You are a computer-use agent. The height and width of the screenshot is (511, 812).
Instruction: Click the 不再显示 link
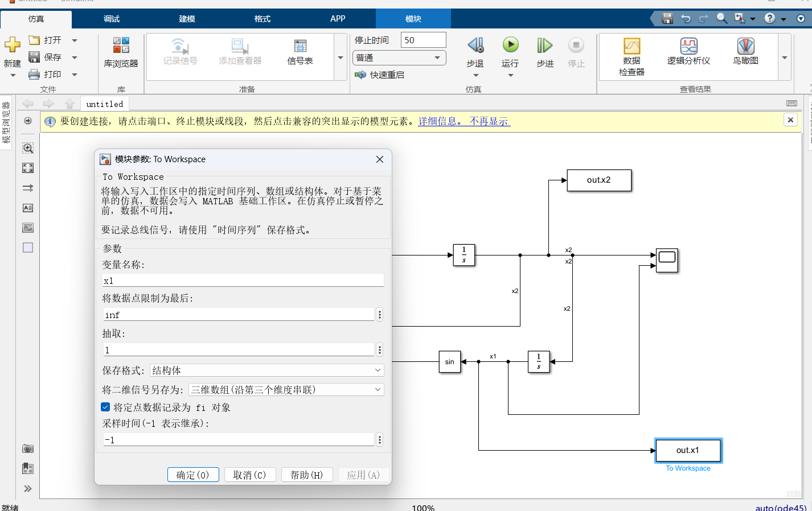coord(489,121)
